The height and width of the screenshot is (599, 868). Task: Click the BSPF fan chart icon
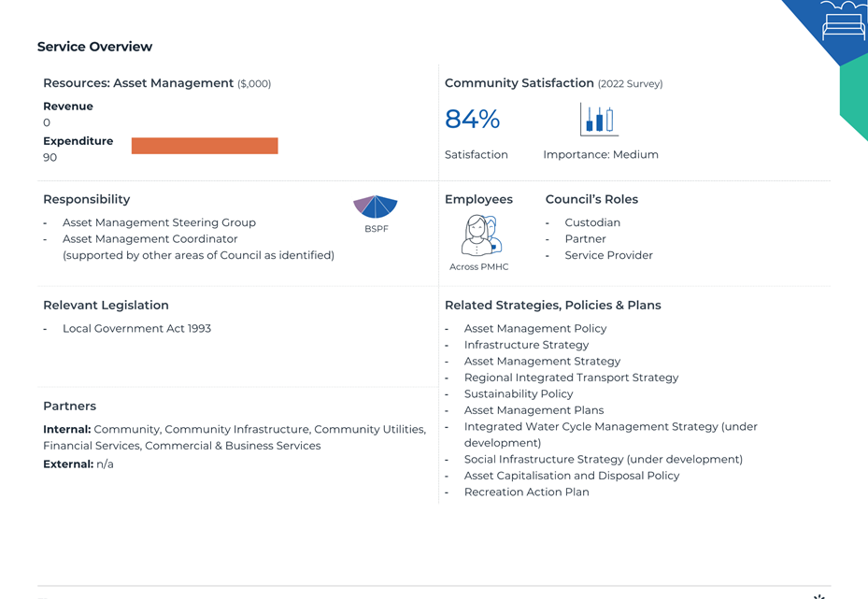click(x=376, y=207)
